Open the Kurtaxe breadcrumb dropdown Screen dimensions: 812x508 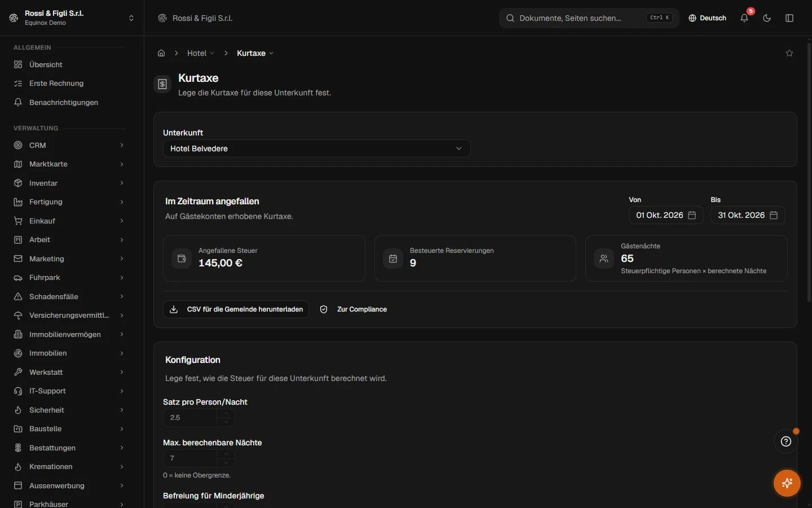[x=255, y=53]
